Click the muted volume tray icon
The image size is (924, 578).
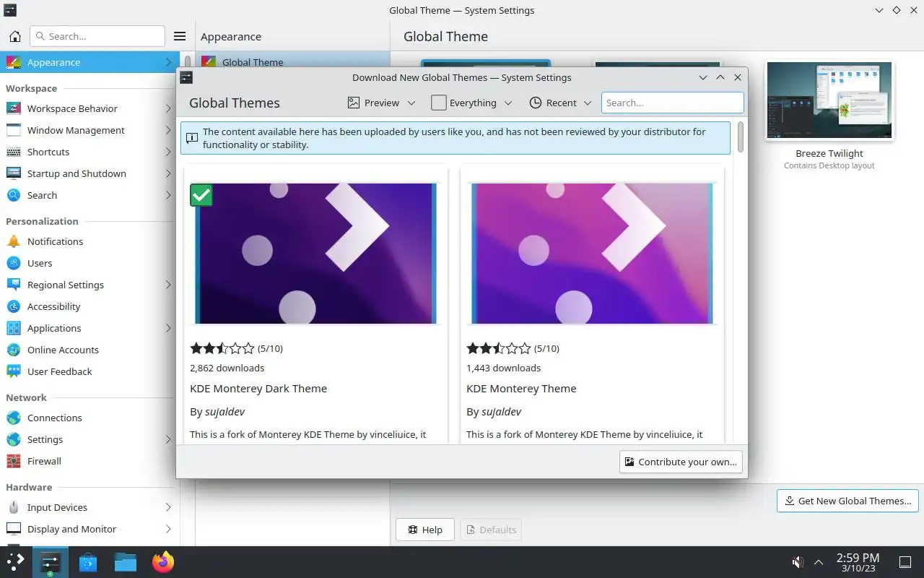point(798,562)
